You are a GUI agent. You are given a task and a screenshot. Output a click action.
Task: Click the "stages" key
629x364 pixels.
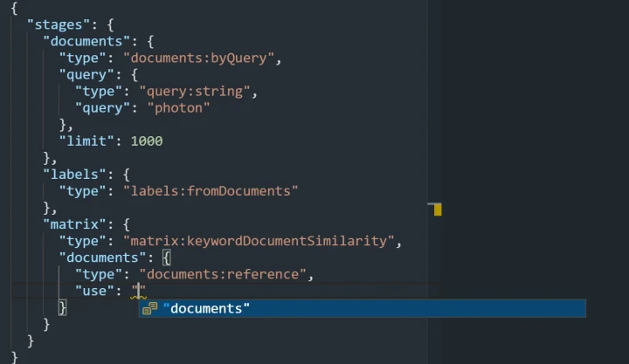point(59,24)
